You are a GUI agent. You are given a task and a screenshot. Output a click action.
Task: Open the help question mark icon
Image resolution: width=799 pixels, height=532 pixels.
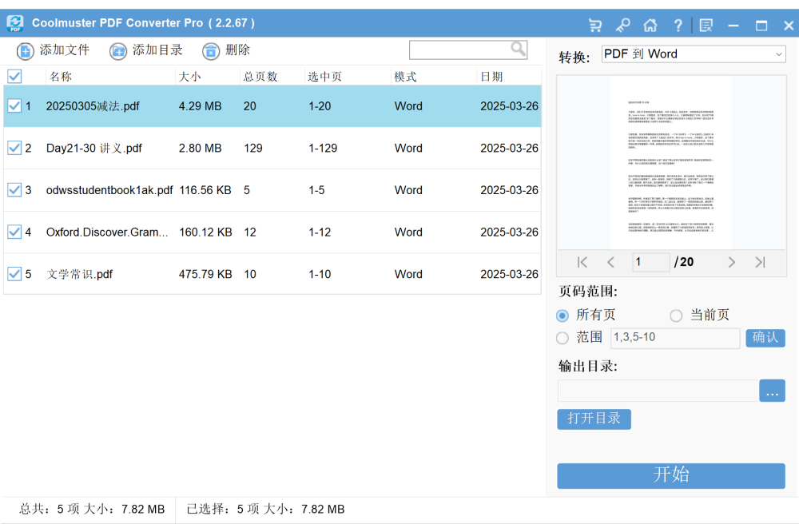(x=678, y=25)
